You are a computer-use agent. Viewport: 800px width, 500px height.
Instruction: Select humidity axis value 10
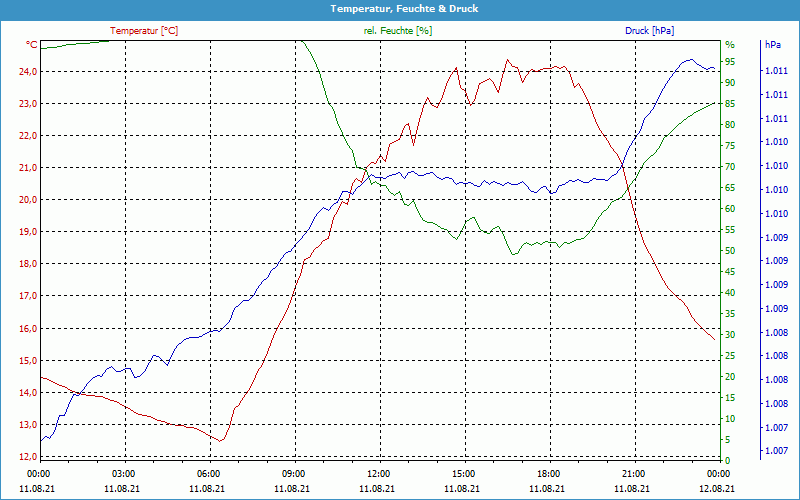[730, 419]
